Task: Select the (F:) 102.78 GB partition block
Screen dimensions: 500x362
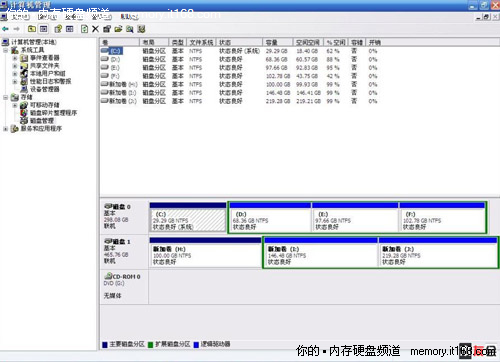Action: tap(442, 217)
